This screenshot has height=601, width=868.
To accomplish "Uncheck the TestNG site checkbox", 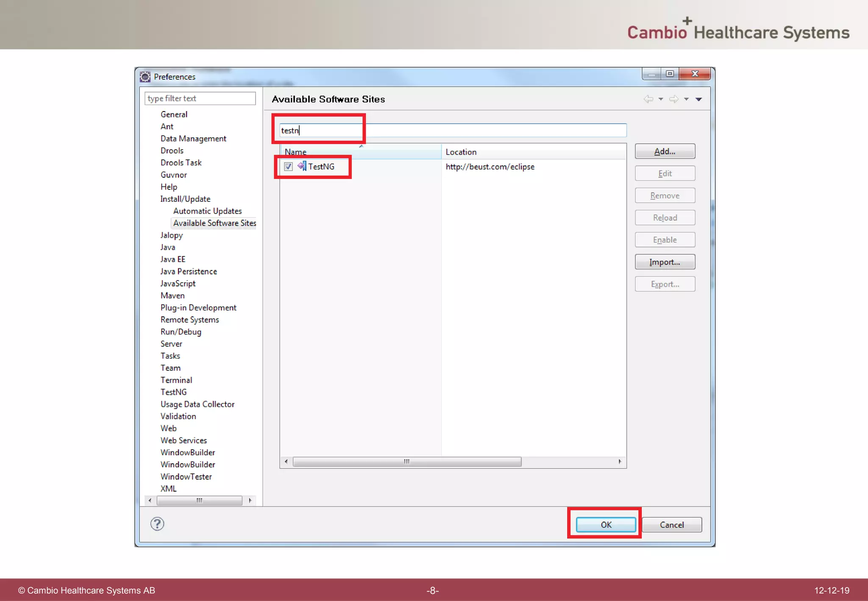I will click(x=289, y=167).
